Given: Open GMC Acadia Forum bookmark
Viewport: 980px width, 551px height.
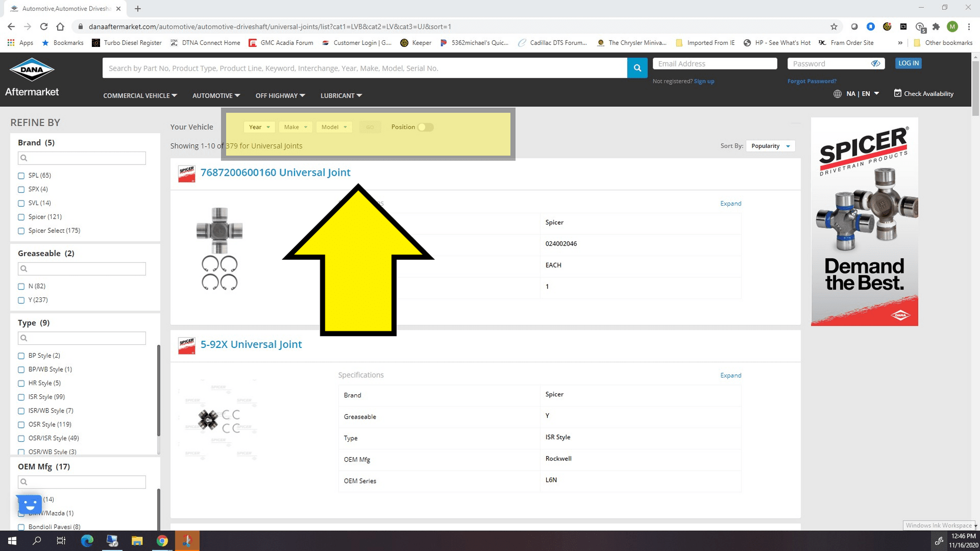Looking at the screenshot, I should (281, 43).
